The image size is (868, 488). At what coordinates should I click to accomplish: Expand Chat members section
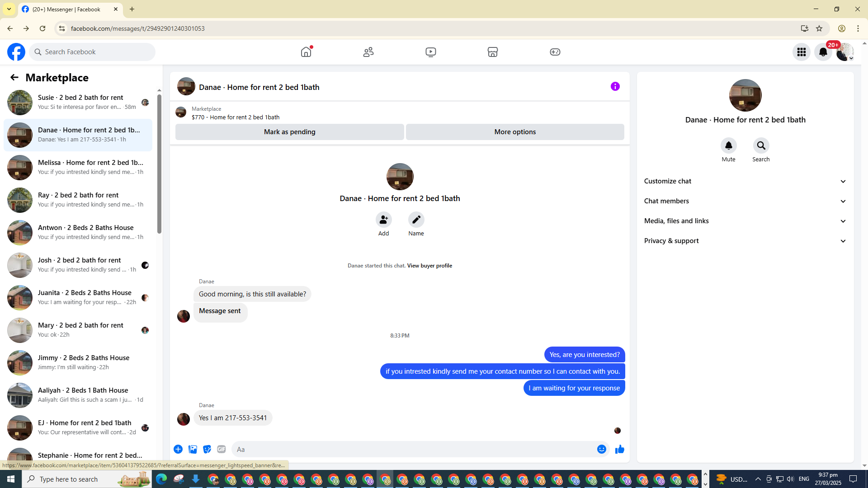pyautogui.click(x=745, y=201)
